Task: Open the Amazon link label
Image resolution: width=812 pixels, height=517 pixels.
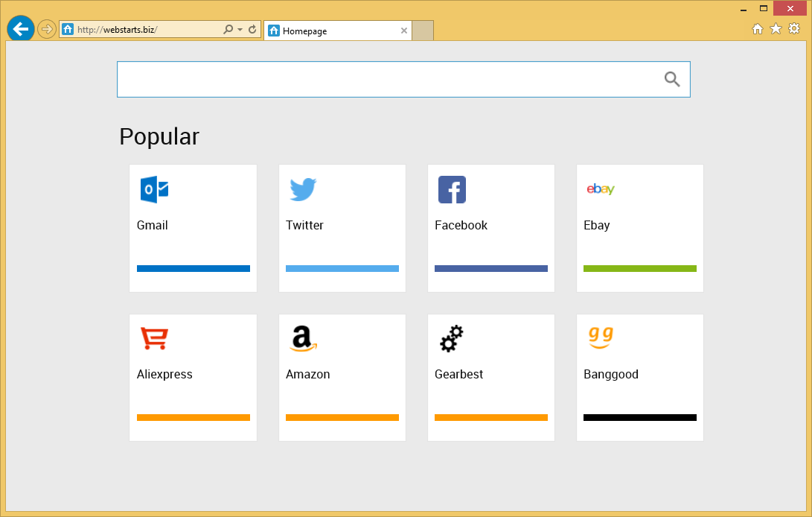Action: pos(307,375)
